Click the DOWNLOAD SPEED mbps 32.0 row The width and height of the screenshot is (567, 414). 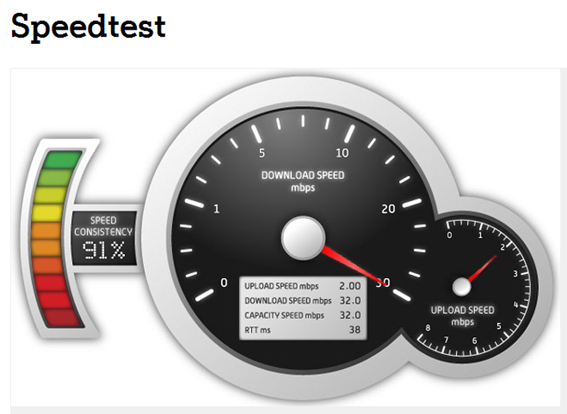(303, 301)
